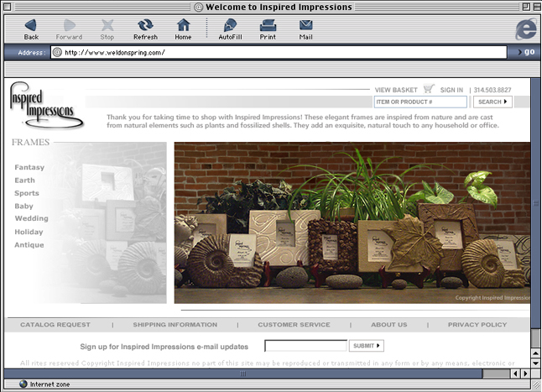Click the SEARCH button
542x392 pixels.
492,102
